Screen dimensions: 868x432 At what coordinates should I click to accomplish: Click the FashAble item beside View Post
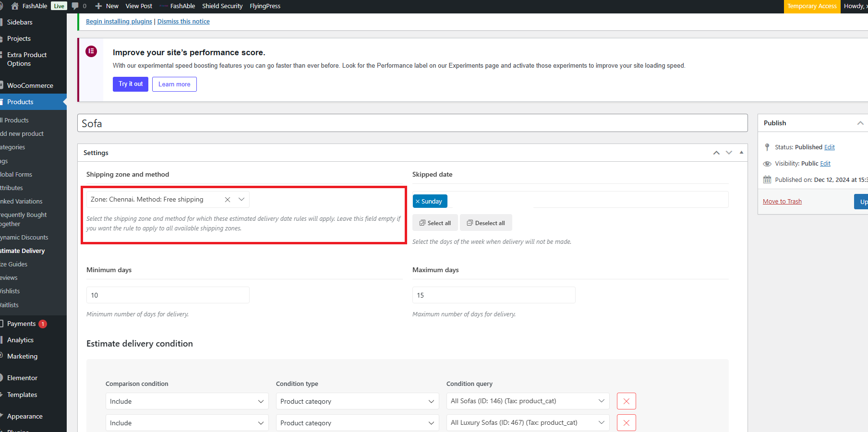pyautogui.click(x=178, y=6)
